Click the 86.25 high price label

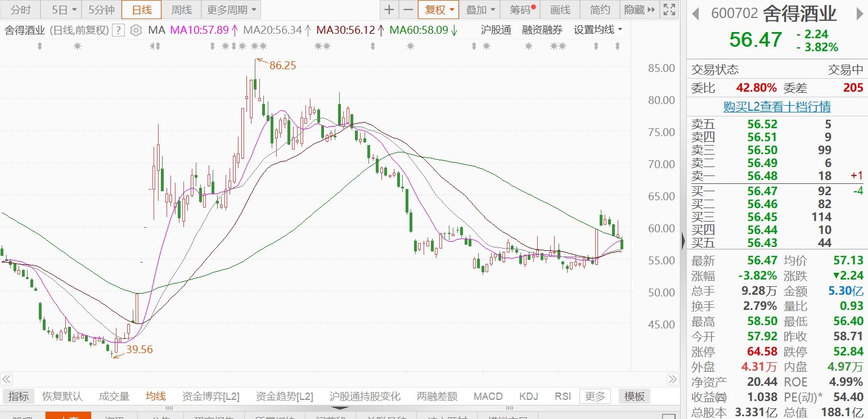[282, 65]
